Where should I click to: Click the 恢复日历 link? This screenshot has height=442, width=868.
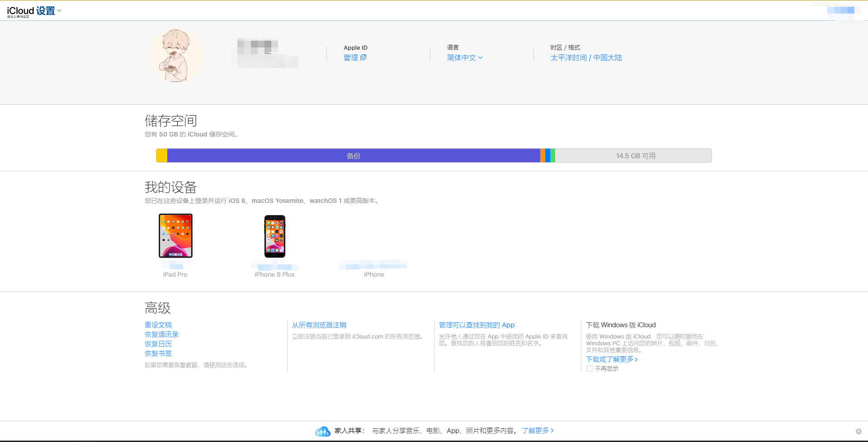[158, 344]
